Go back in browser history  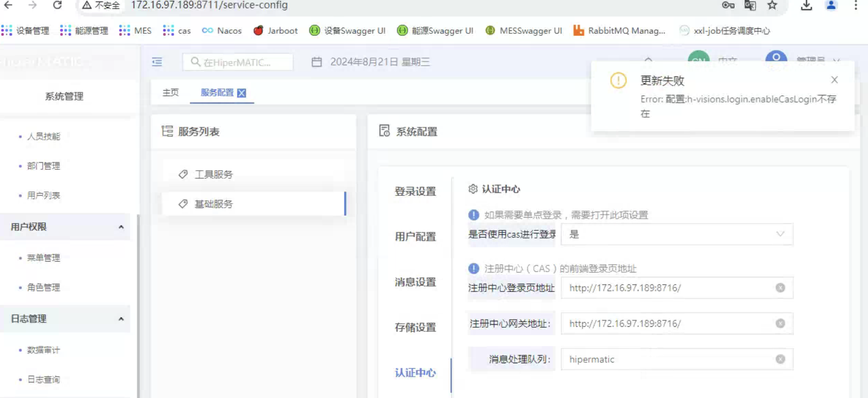9,5
